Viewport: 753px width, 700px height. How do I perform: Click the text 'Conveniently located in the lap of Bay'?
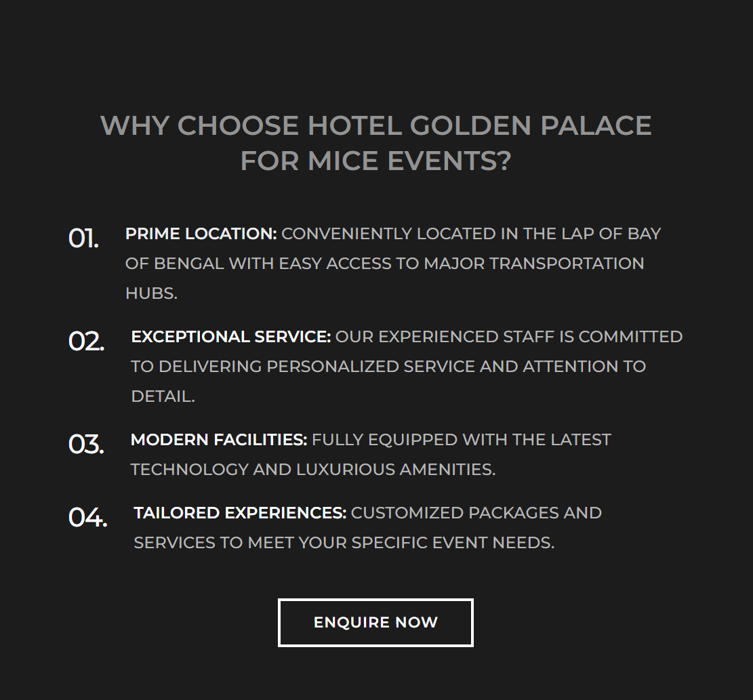tap(471, 234)
